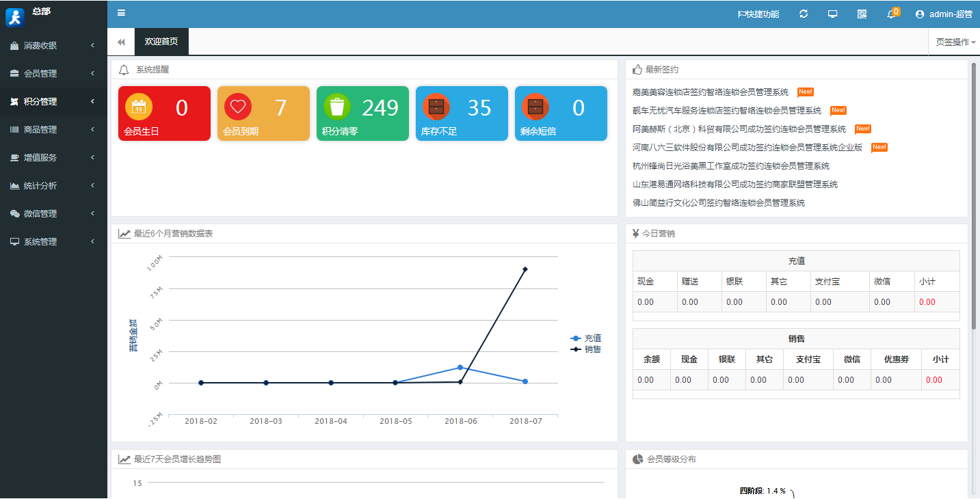Expand 统计分析 sidebar menu

click(53, 186)
